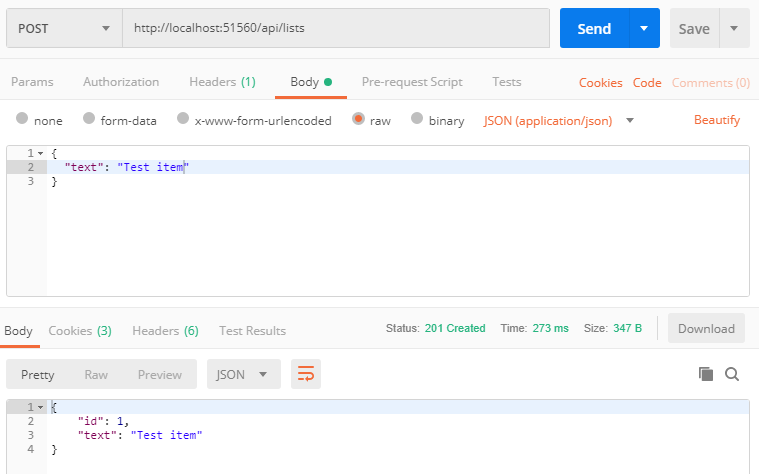
Task: Open response format JSON dropdown
Action: point(243,374)
